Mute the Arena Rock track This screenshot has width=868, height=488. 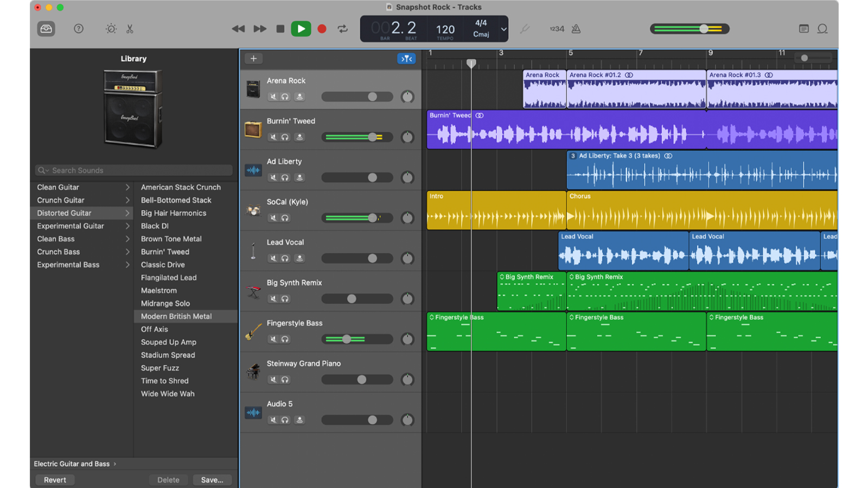pos(273,97)
